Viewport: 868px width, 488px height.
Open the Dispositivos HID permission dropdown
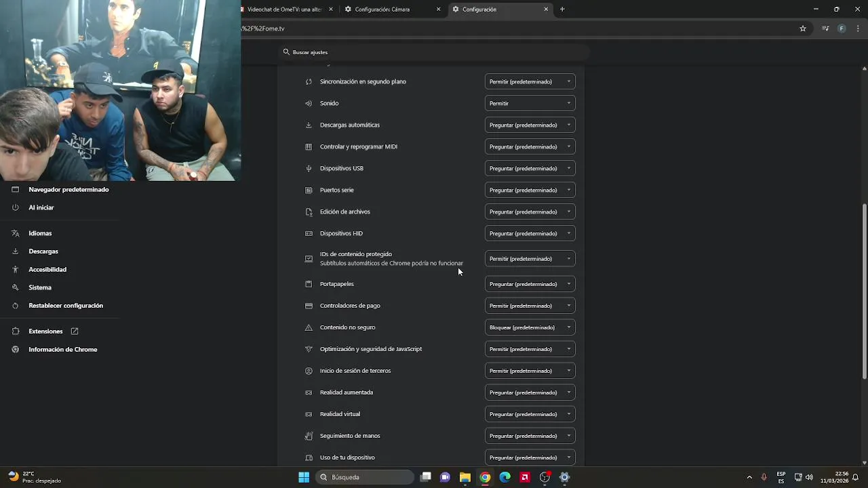[x=530, y=233]
